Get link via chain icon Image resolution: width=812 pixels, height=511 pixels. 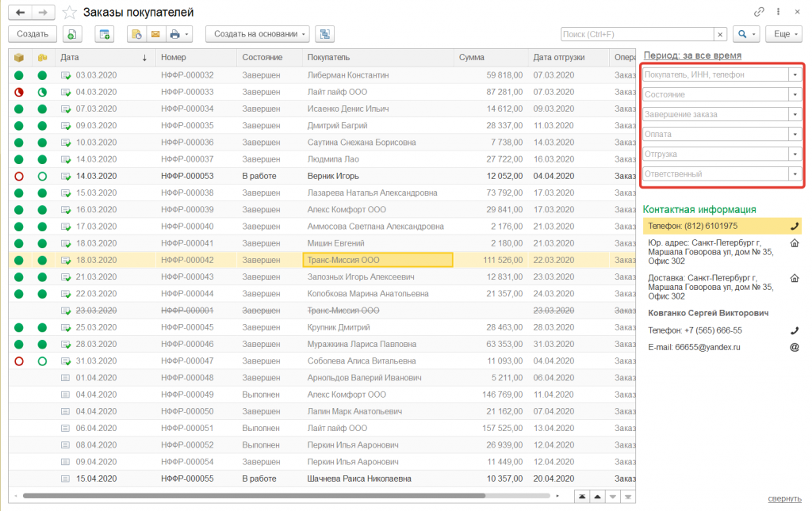(x=759, y=12)
